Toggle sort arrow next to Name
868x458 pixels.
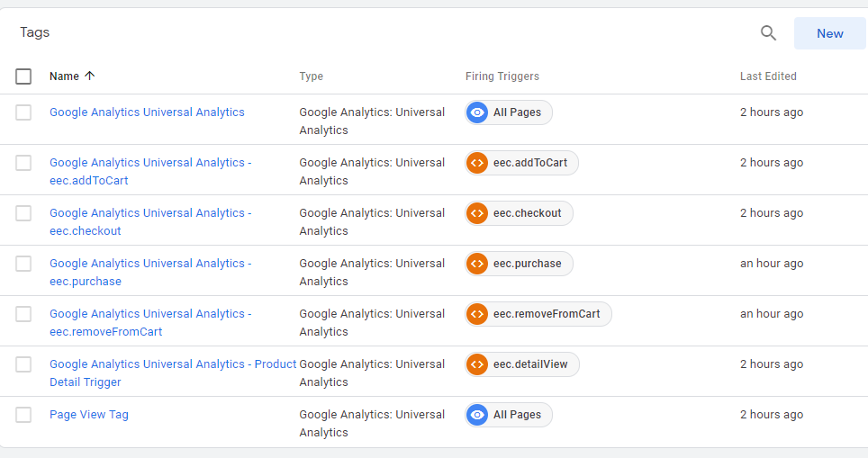point(90,76)
